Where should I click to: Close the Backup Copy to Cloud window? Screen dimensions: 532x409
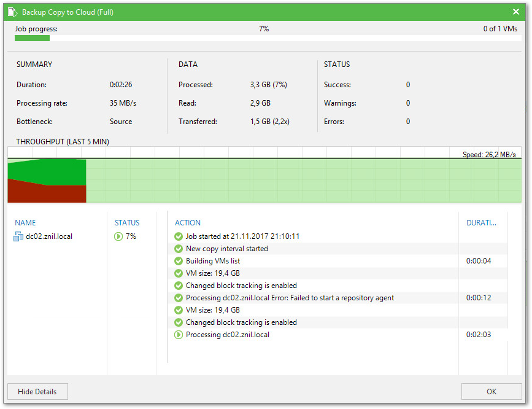[516, 12]
